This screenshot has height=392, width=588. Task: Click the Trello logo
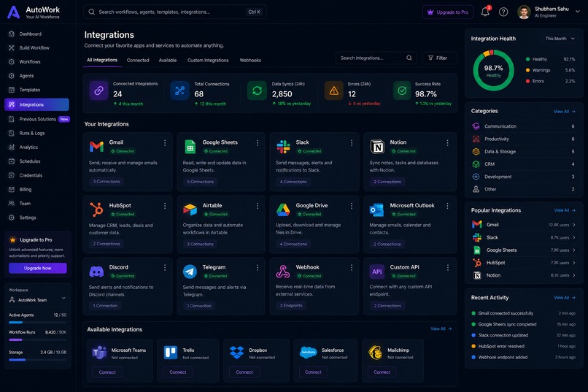tap(171, 353)
